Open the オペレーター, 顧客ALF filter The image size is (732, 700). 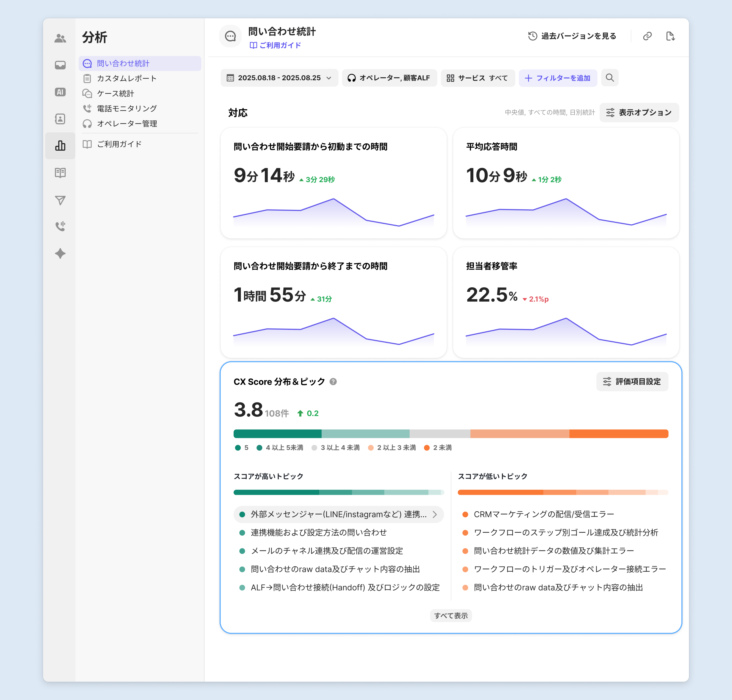point(389,78)
